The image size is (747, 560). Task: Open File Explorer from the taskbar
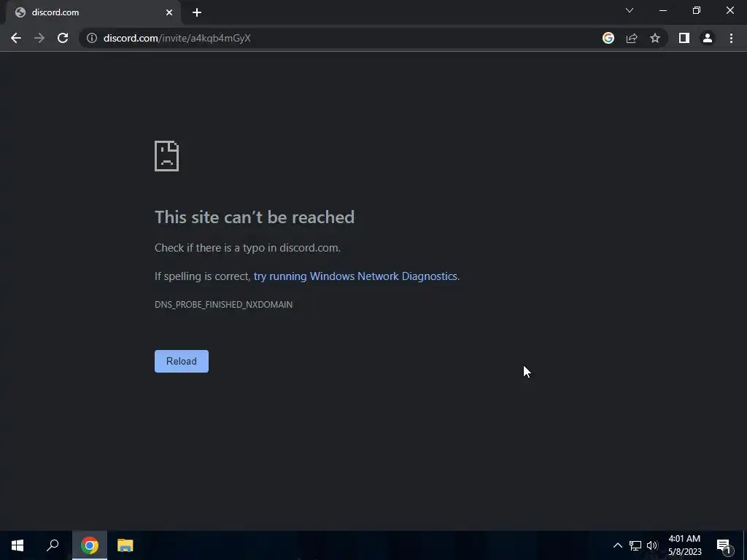coord(125,545)
